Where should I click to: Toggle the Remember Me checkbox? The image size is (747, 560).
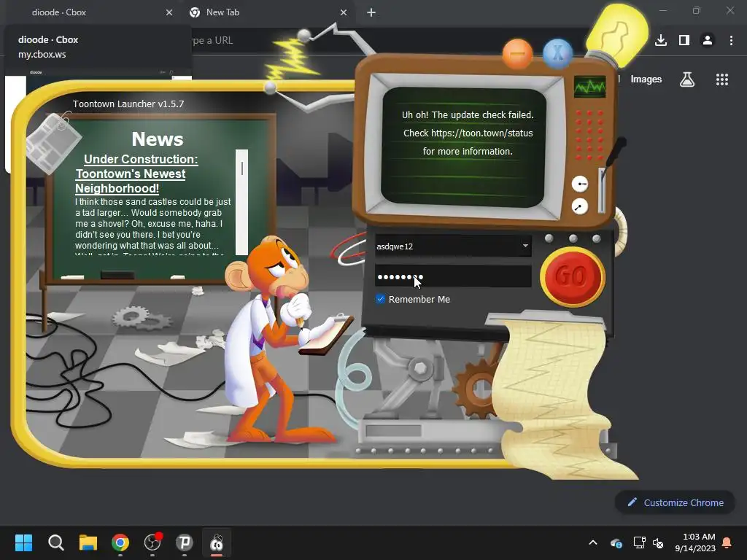(380, 299)
